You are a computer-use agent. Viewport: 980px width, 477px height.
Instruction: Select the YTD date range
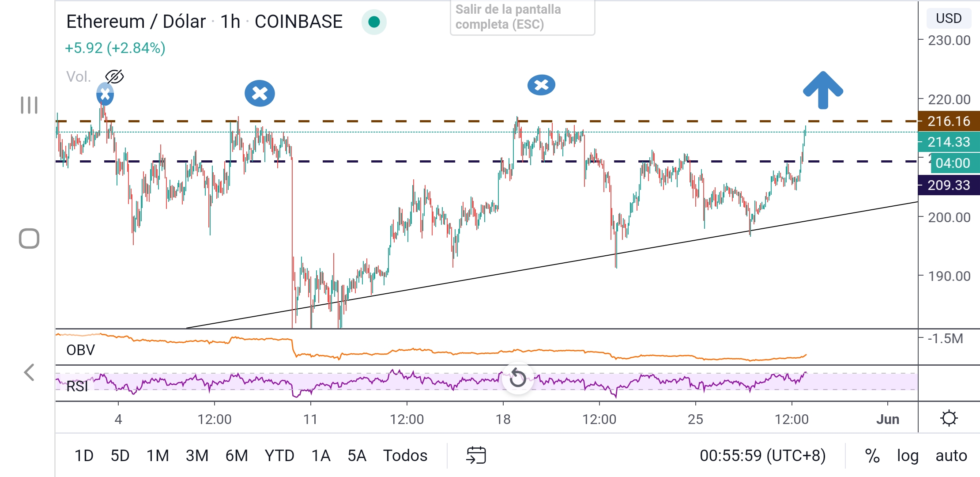[x=279, y=455]
